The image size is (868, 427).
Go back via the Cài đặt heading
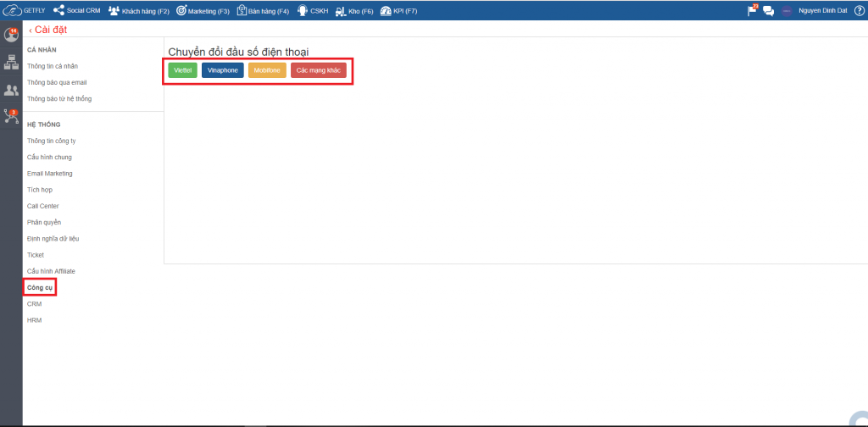click(x=47, y=30)
